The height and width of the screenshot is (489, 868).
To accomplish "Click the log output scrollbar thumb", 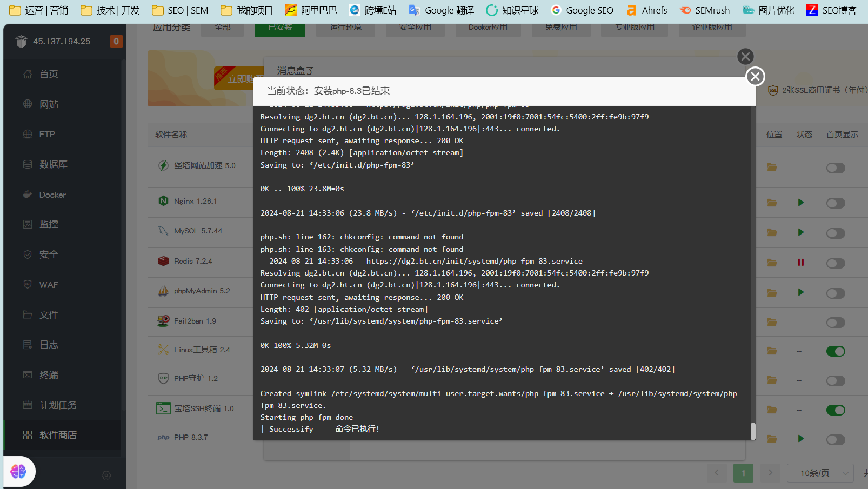I will tap(753, 431).
